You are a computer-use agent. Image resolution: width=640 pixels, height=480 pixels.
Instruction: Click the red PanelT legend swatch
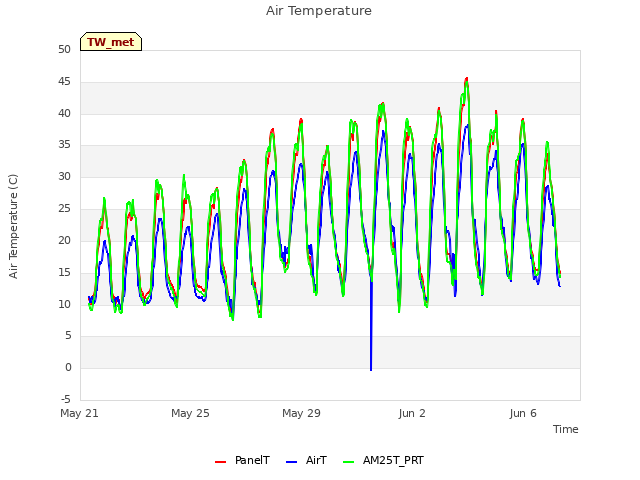coord(220,462)
